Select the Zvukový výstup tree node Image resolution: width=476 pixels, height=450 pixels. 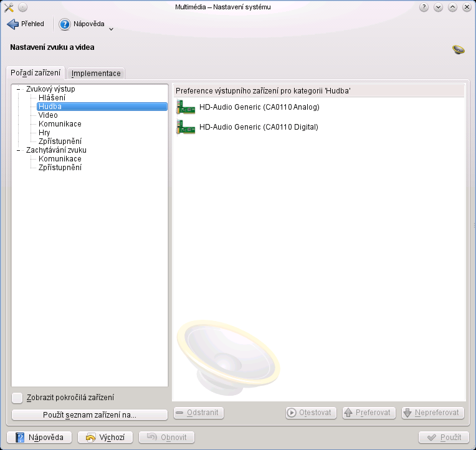coord(50,89)
